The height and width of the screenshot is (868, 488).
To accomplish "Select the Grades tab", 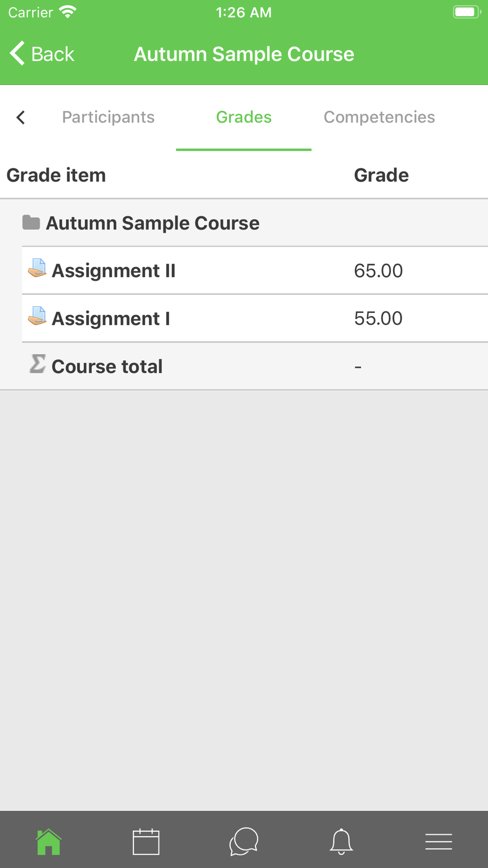I will click(244, 117).
